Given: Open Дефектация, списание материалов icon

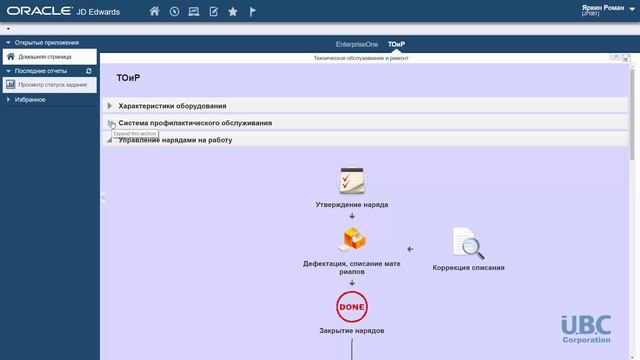Looking at the screenshot, I should [352, 240].
